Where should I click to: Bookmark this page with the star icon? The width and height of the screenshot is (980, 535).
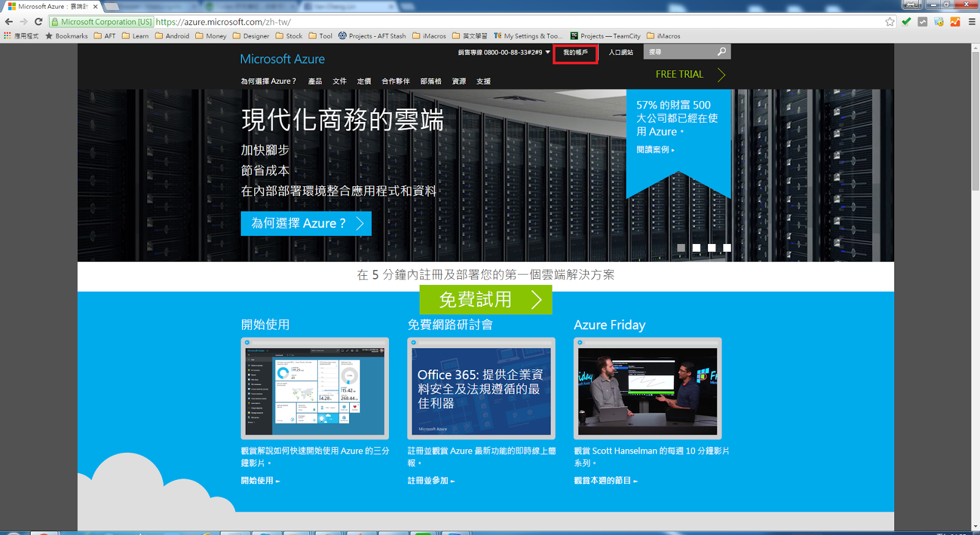[890, 21]
